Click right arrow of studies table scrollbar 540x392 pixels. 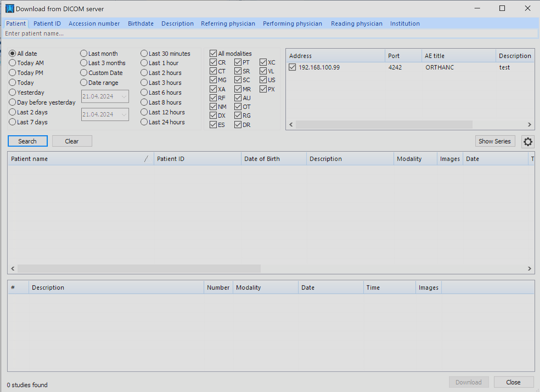pyautogui.click(x=530, y=268)
